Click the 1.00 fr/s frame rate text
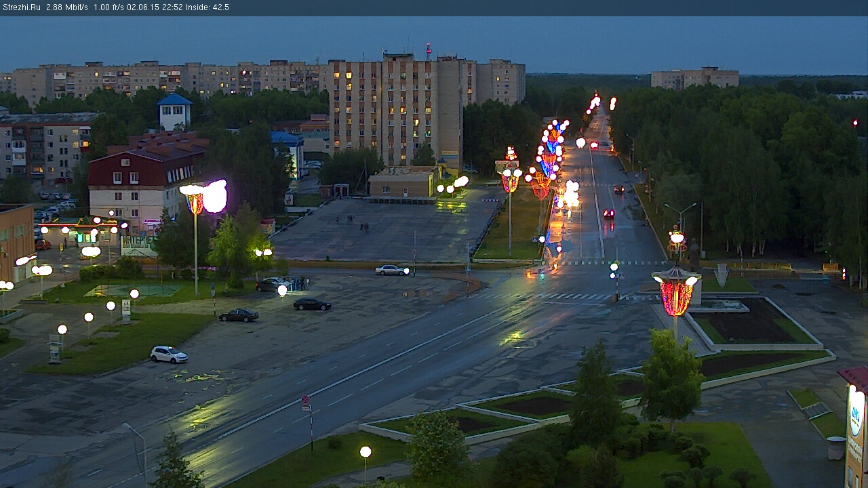The image size is (868, 488). tap(109, 7)
